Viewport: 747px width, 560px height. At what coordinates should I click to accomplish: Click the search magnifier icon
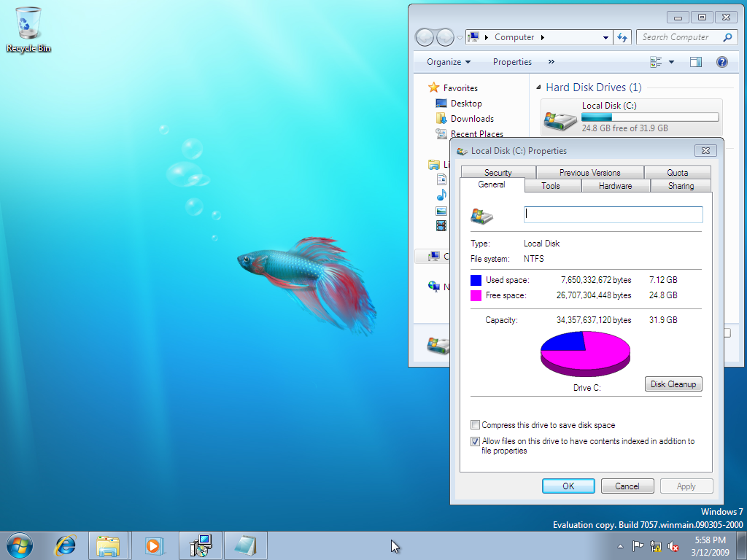pos(727,37)
